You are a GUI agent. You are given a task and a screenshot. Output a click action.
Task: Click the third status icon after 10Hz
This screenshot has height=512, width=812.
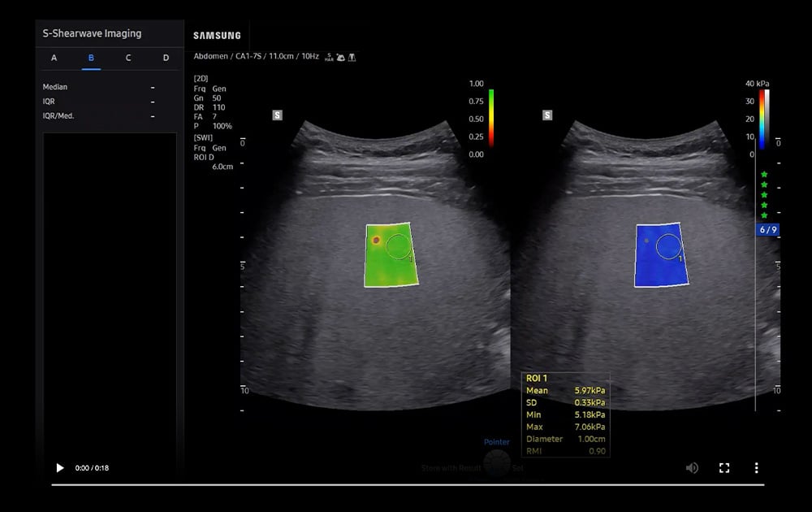click(352, 57)
